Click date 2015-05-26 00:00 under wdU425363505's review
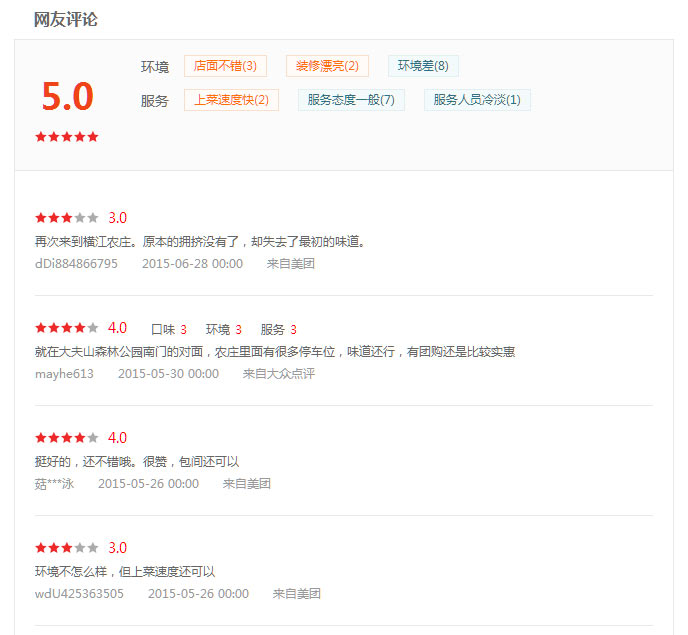The image size is (688, 635). [199, 594]
